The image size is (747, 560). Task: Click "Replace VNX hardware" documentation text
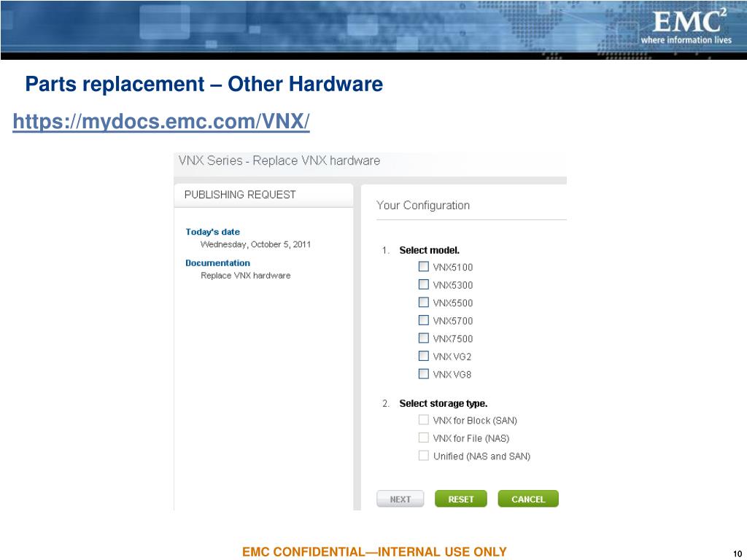point(245,275)
